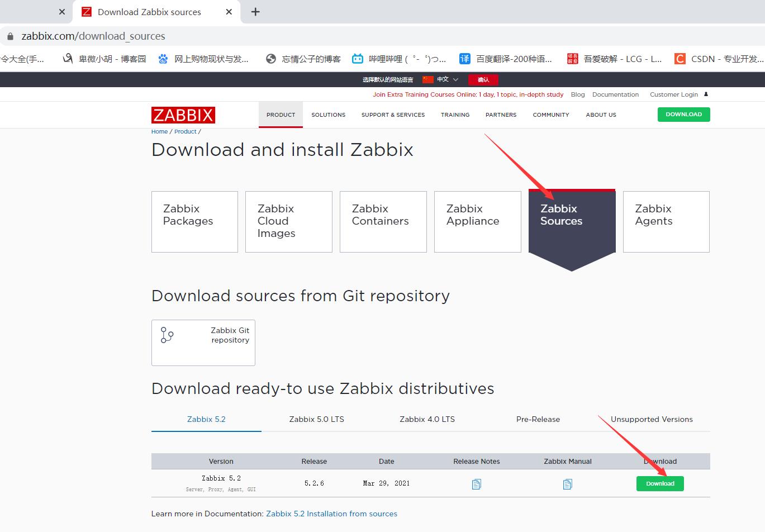Click the Customer Login user icon
765x532 pixels.
(x=706, y=94)
